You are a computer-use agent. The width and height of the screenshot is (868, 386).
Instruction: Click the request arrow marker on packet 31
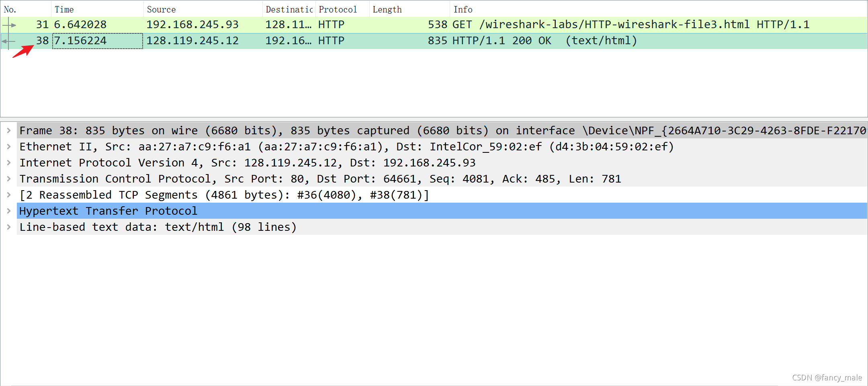[x=9, y=25]
